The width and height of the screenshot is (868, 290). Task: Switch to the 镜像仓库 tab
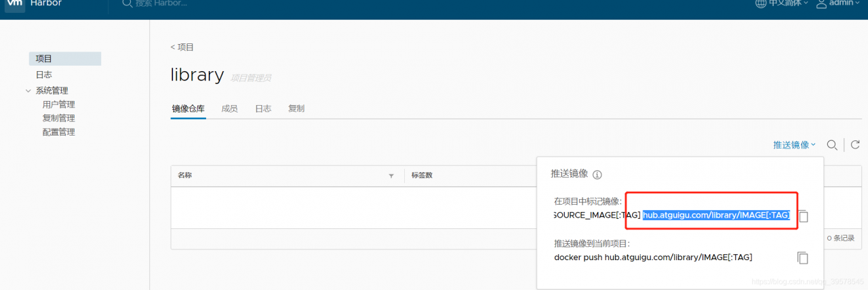188,108
